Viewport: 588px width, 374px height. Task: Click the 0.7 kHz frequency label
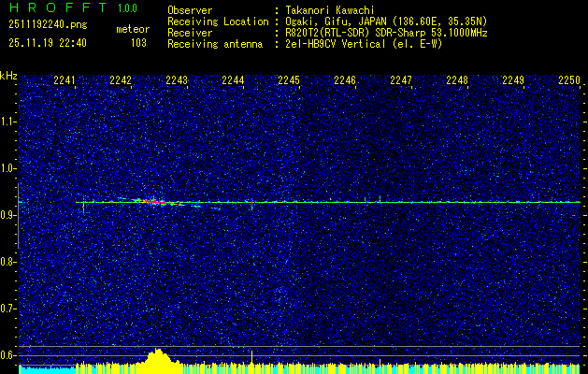(7, 309)
